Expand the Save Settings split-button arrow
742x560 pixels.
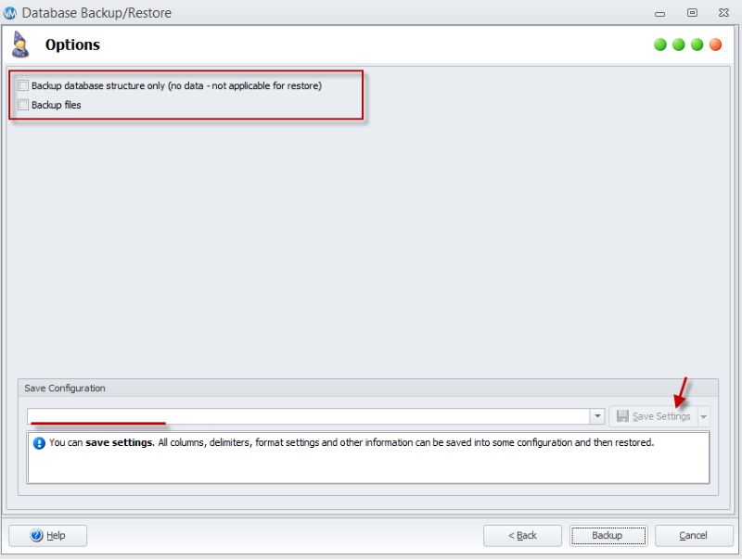click(704, 417)
